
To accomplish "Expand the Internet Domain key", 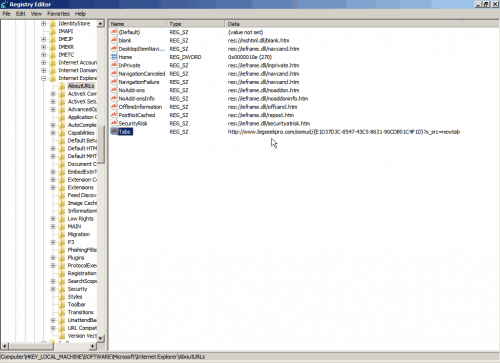I will pos(44,70).
